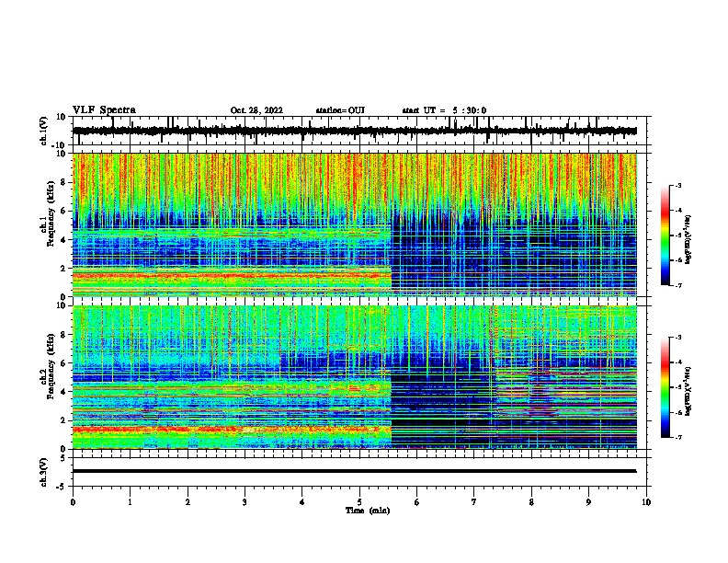Click the 'station=OUI' label
The height and width of the screenshot is (563, 728).
pyautogui.click(x=340, y=110)
